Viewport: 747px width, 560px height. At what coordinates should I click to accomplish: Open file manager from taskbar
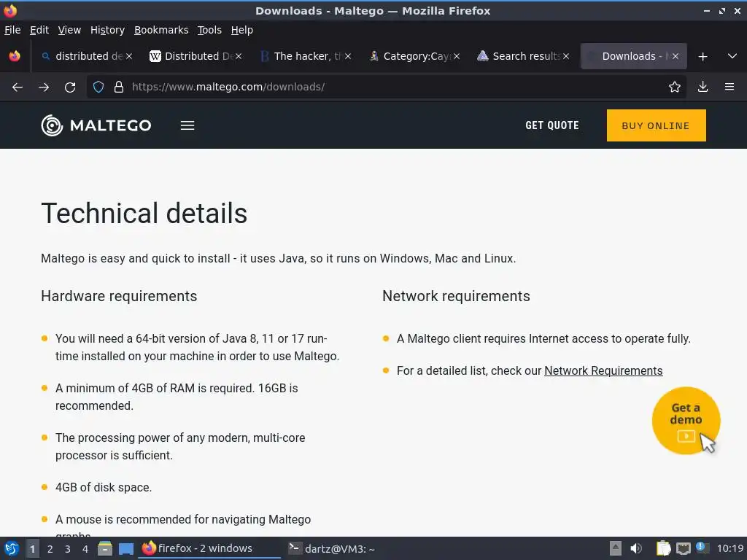click(105, 548)
